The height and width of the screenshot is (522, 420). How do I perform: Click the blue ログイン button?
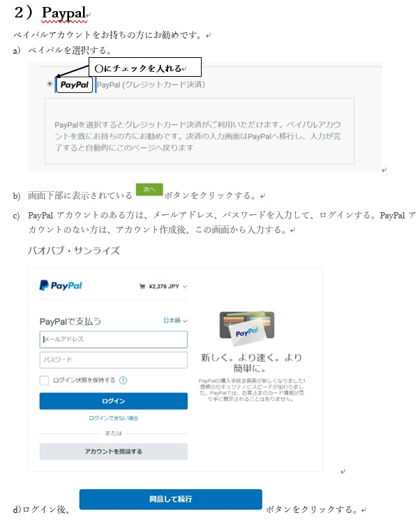pyautogui.click(x=114, y=401)
